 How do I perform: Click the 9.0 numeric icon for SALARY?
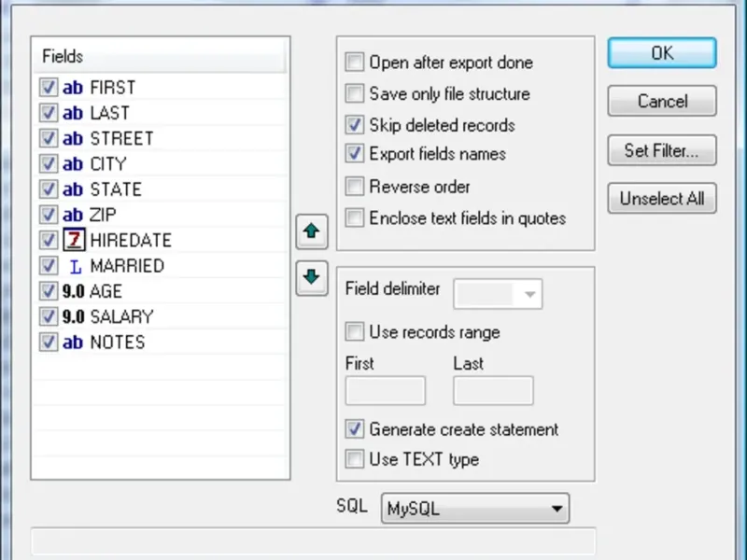tap(73, 316)
